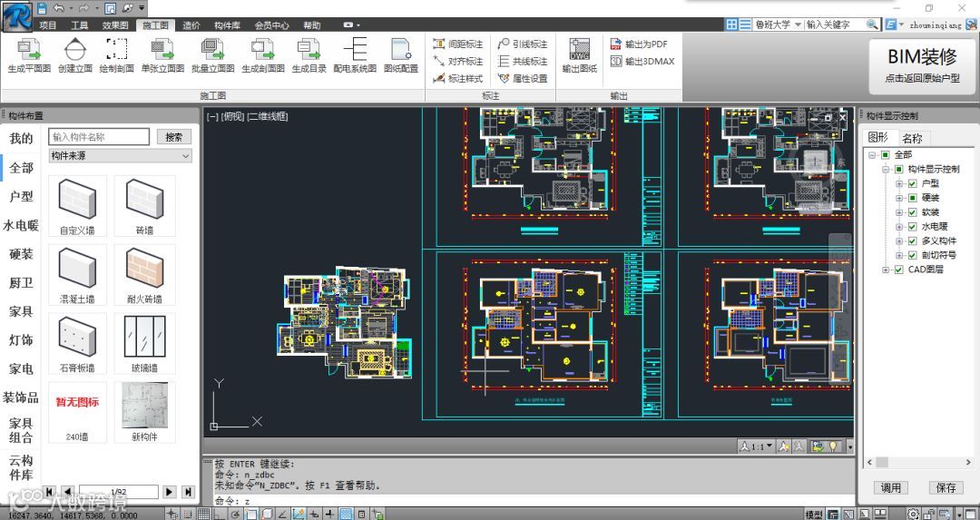Select the 对齐标注 tool

click(x=458, y=61)
